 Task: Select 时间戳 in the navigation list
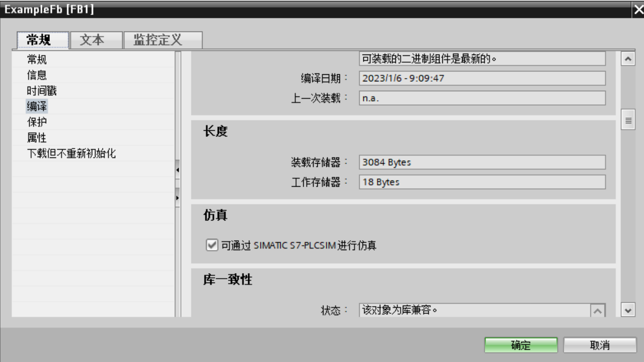(41, 91)
